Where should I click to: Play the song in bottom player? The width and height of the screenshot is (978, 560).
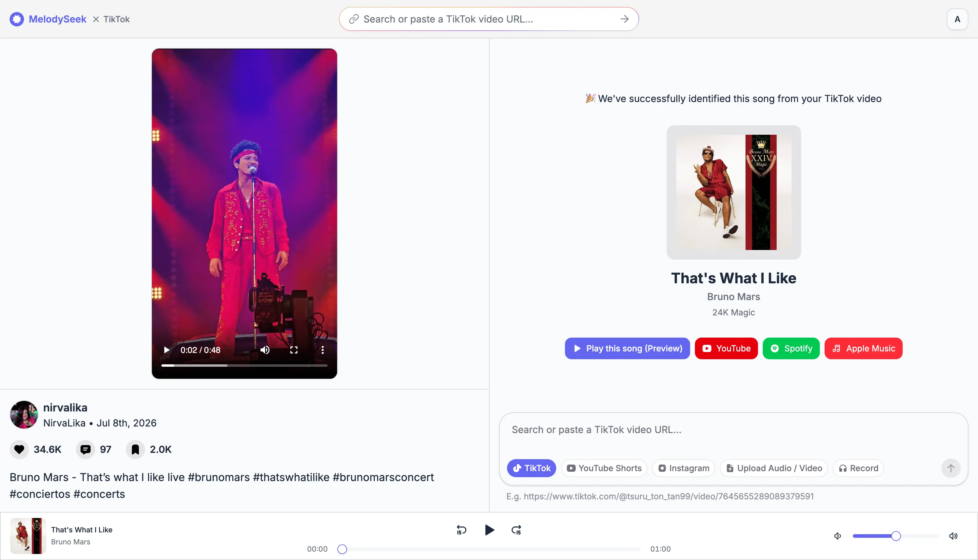(x=489, y=530)
